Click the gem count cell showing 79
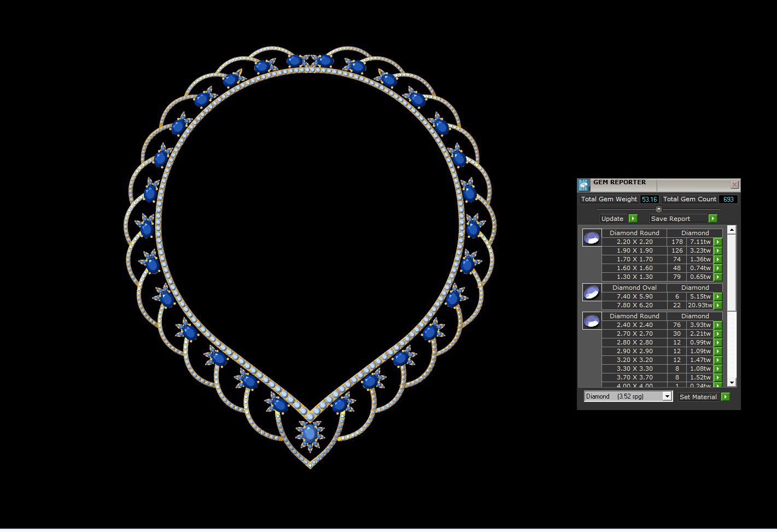The height and width of the screenshot is (532, 777). 677,277
